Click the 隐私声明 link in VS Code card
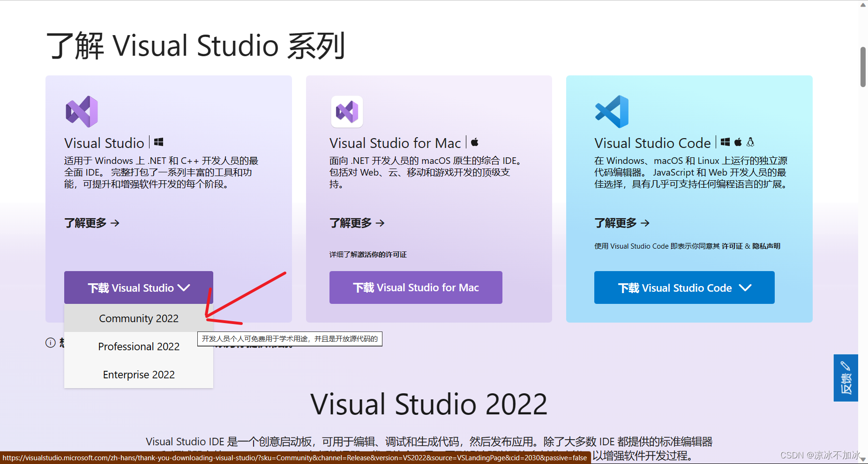 pos(766,246)
